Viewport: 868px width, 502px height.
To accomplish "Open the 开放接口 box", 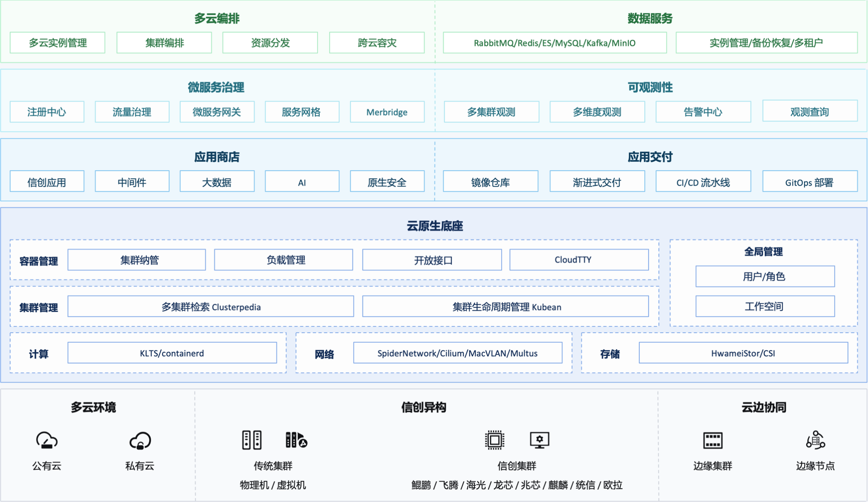I will coord(432,260).
